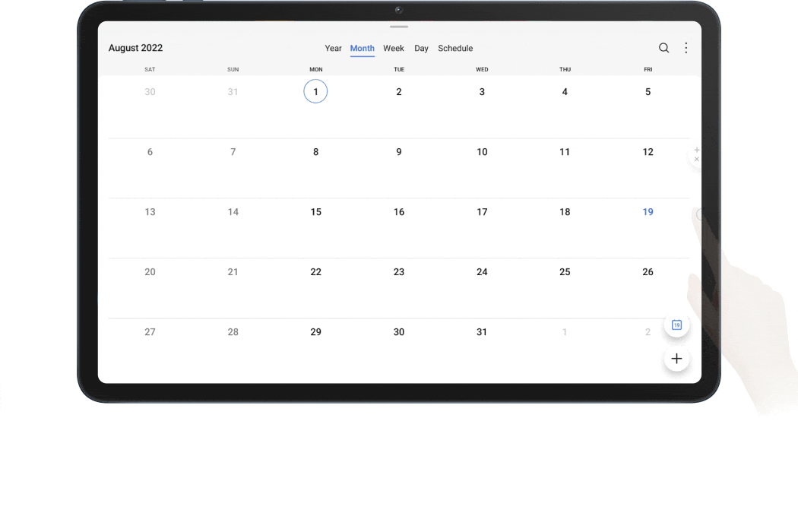
Task: Select greyed-out September 2 in last row
Action: (648, 332)
